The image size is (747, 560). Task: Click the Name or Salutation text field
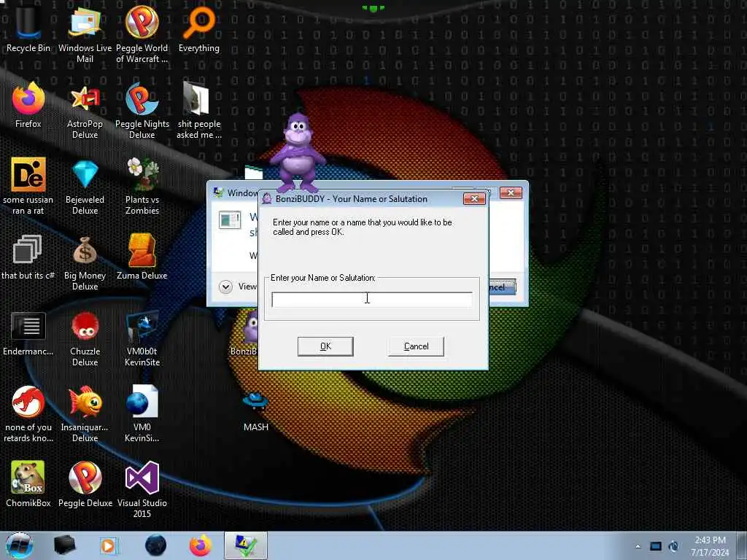(x=372, y=300)
